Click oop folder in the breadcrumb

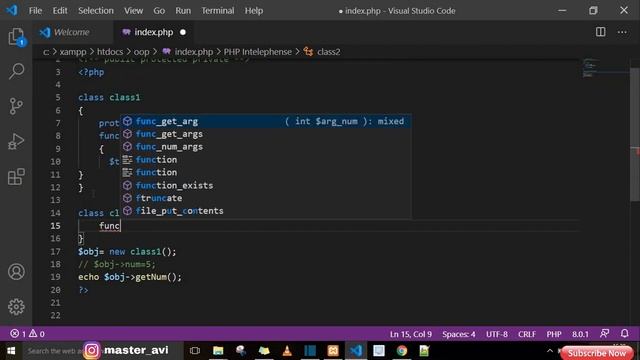[x=141, y=52]
